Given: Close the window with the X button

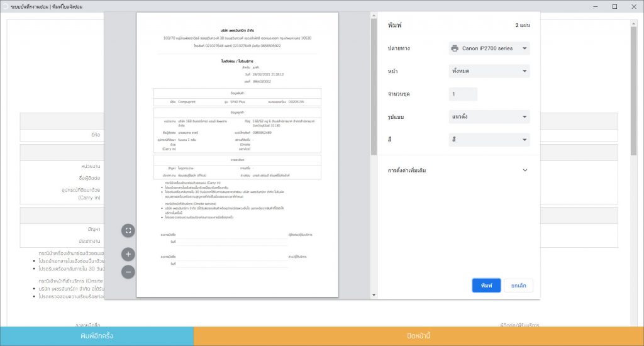Looking at the screenshot, I should click(633, 6).
